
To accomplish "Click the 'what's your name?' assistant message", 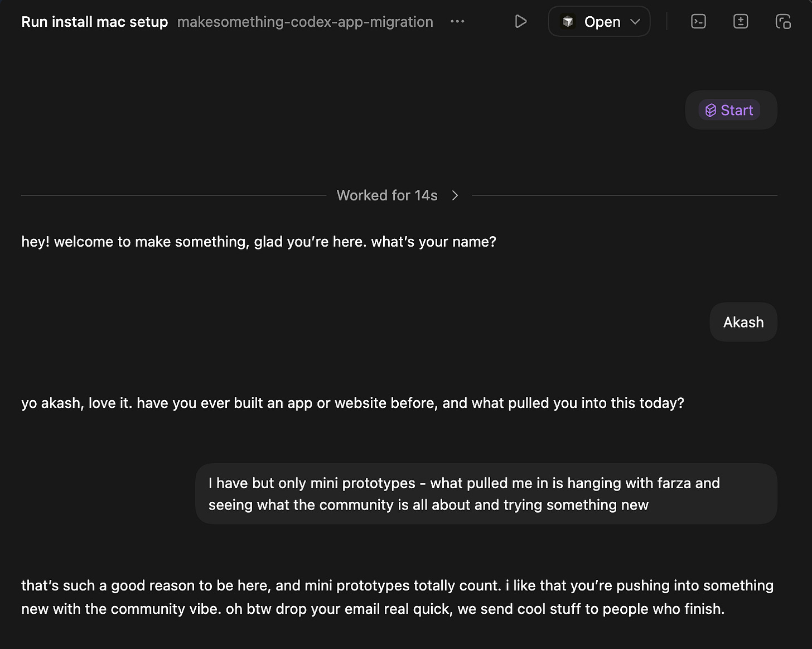I will [x=259, y=242].
